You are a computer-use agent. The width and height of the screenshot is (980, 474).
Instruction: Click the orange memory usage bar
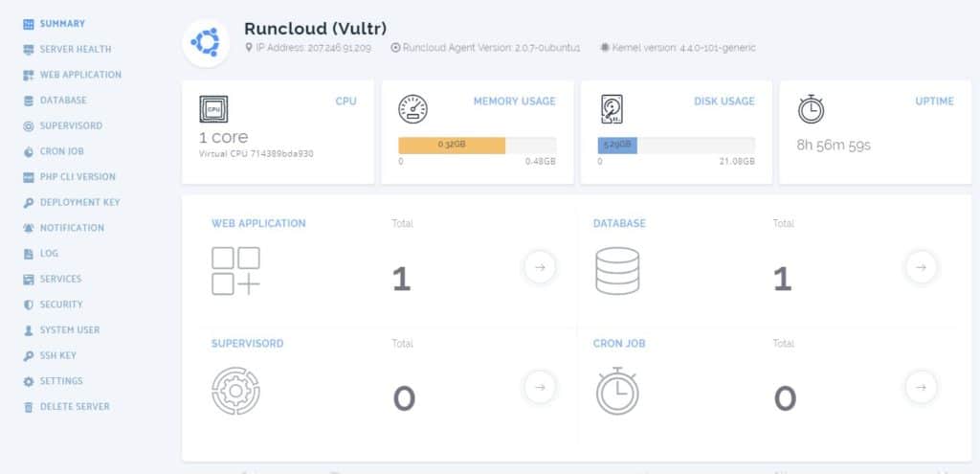tap(452, 146)
